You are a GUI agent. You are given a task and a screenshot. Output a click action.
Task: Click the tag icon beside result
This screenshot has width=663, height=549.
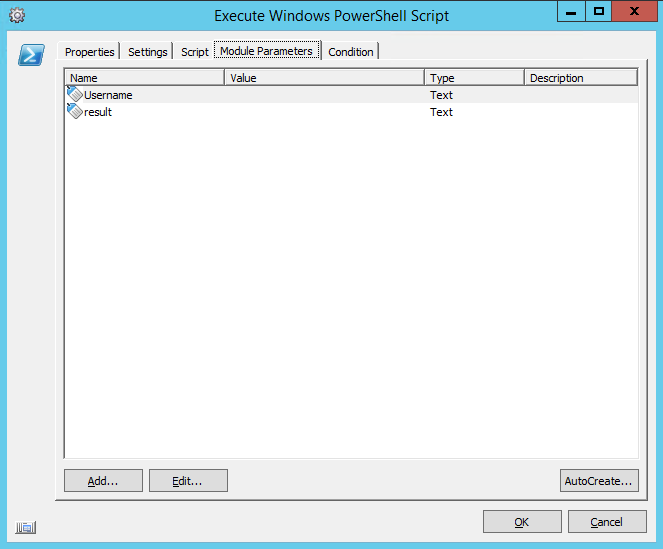click(74, 111)
